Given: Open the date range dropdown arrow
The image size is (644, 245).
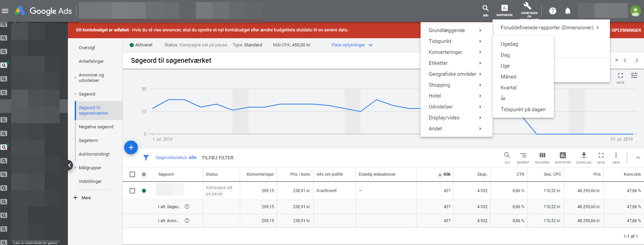Looking at the screenshot, I should [x=617, y=60].
